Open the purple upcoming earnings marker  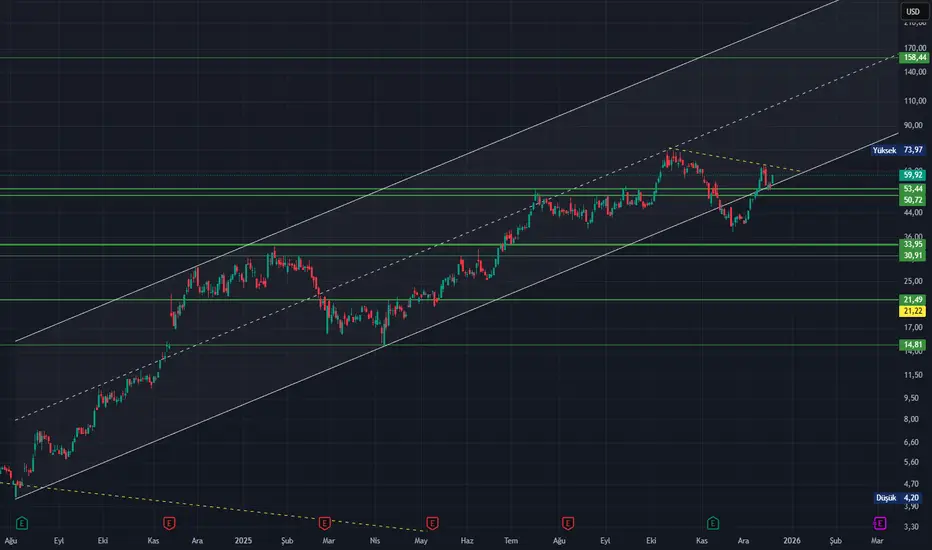click(x=880, y=523)
